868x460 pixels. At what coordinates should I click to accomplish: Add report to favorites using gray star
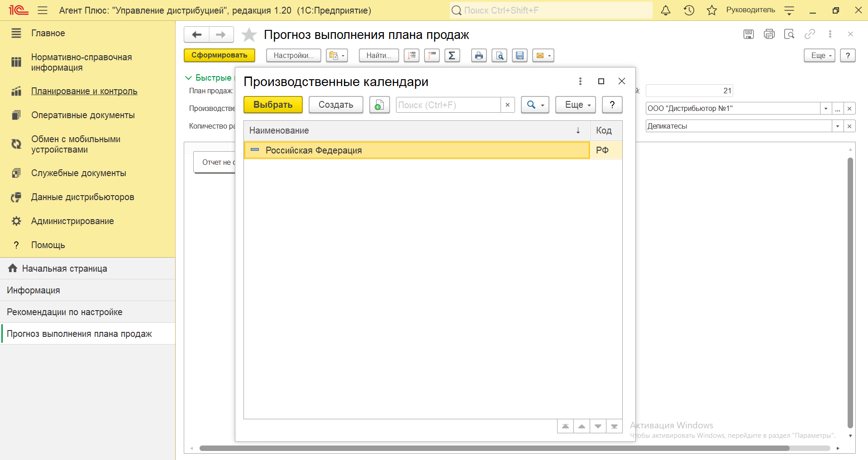(x=249, y=35)
